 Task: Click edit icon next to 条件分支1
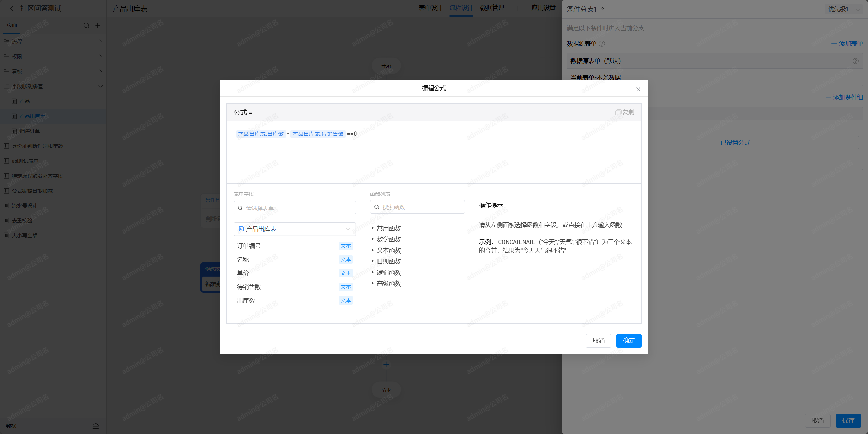coord(602,10)
